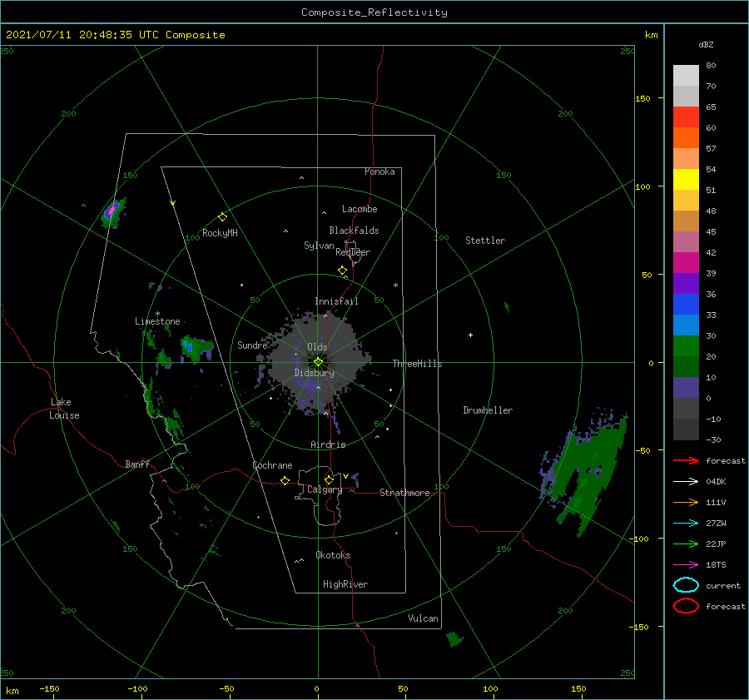Image resolution: width=749 pixels, height=700 pixels.
Task: Click the Blackfalds town label
Action: coord(354,231)
